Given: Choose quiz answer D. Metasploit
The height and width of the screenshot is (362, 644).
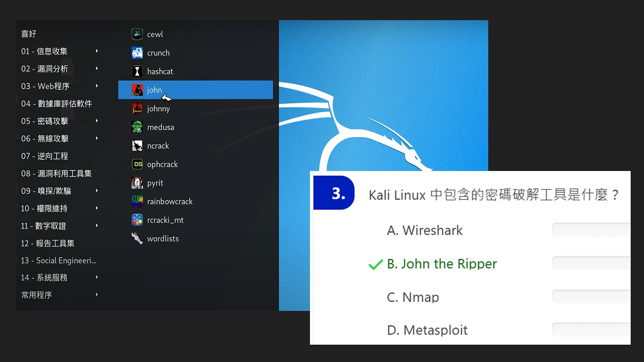Looking at the screenshot, I should [427, 330].
